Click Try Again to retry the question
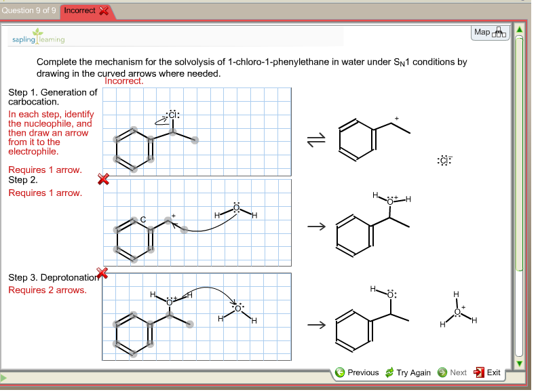 pos(408,372)
